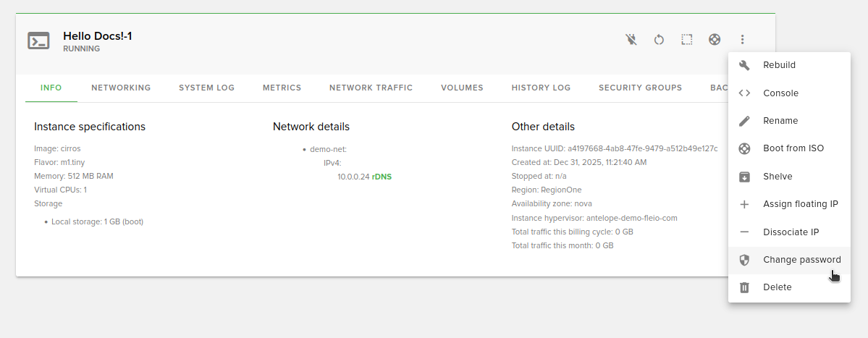Select Rebuild from the actions menu
This screenshot has height=338, width=868.
pyautogui.click(x=779, y=65)
